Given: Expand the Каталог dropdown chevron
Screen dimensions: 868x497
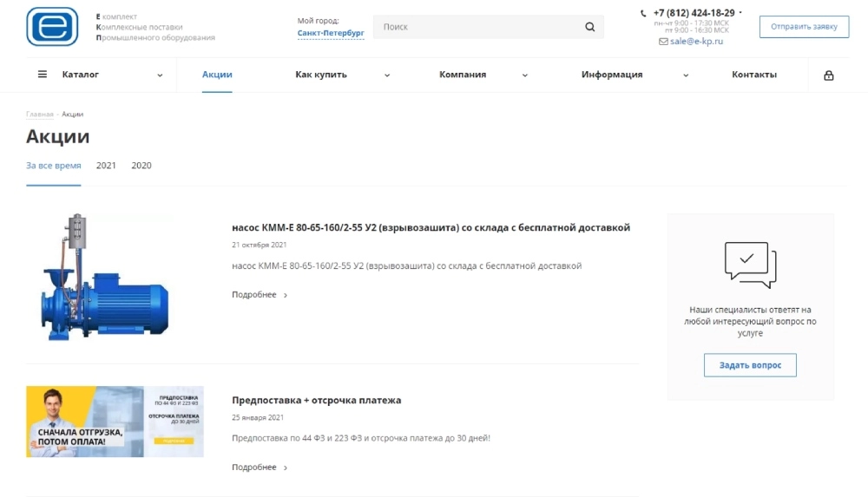Looking at the screenshot, I should [x=160, y=75].
